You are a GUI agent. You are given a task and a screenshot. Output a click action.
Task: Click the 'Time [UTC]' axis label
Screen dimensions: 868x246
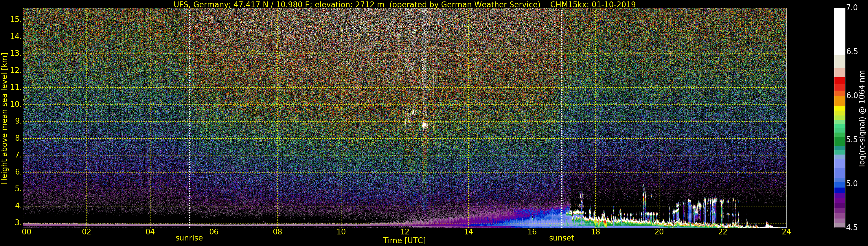pyautogui.click(x=404, y=241)
